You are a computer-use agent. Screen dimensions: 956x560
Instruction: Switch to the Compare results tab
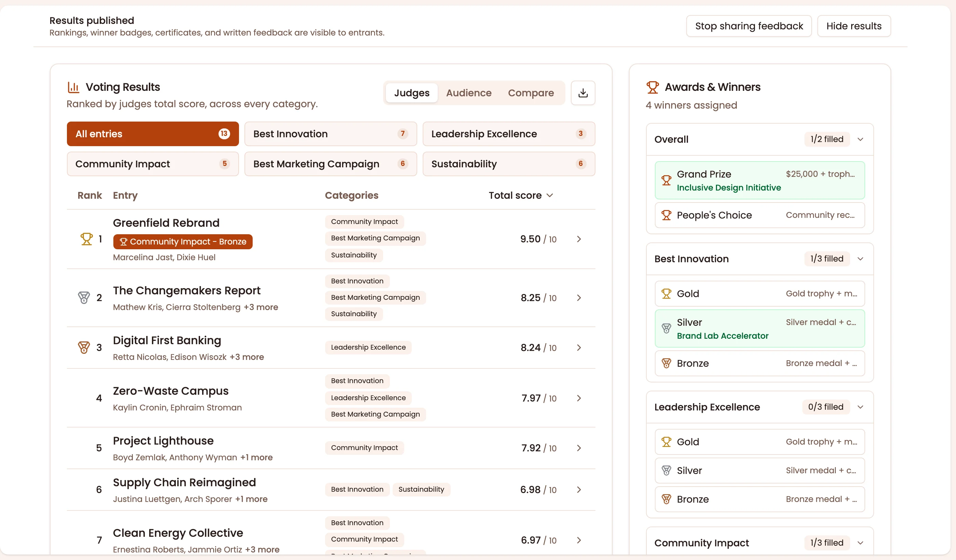pyautogui.click(x=531, y=93)
